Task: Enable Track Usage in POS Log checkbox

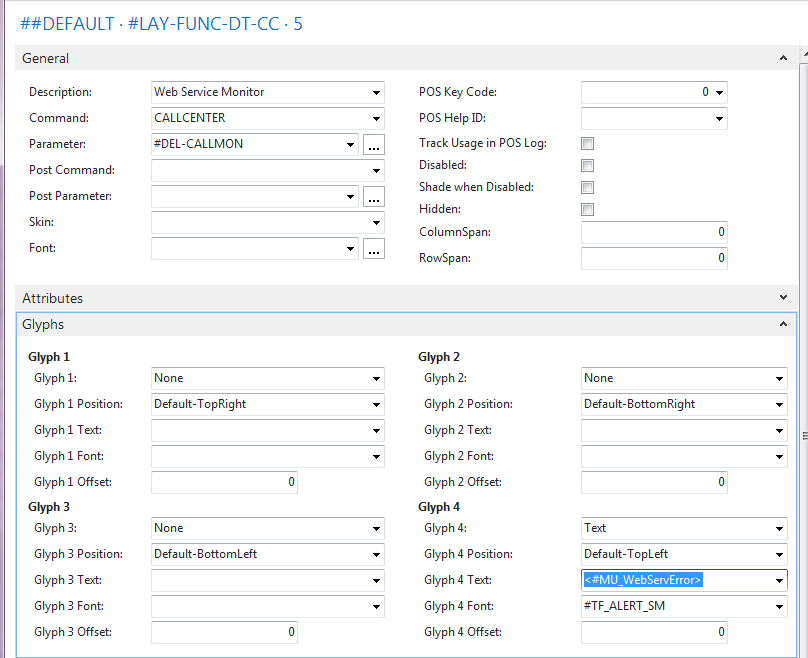Action: [x=588, y=144]
